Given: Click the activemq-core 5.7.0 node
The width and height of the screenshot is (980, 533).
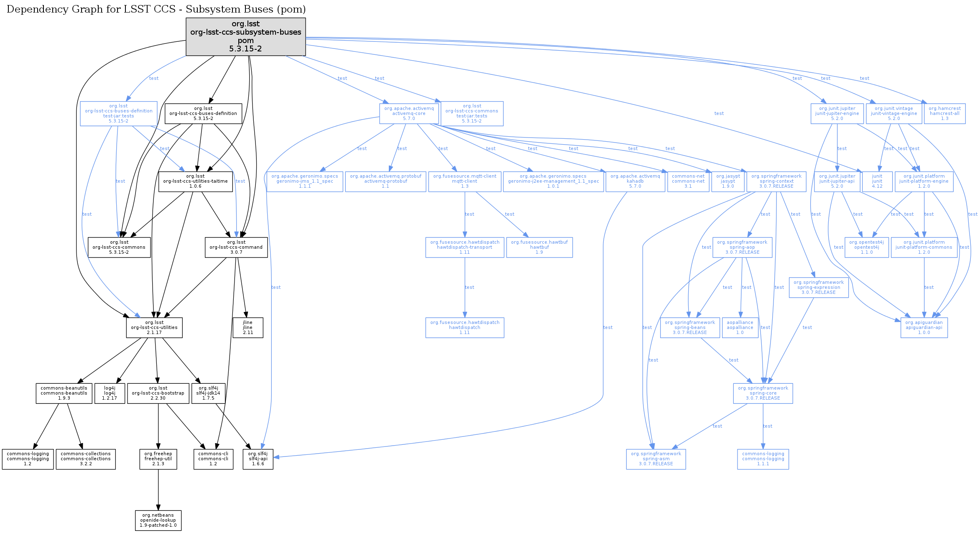Looking at the screenshot, I should click(408, 113).
